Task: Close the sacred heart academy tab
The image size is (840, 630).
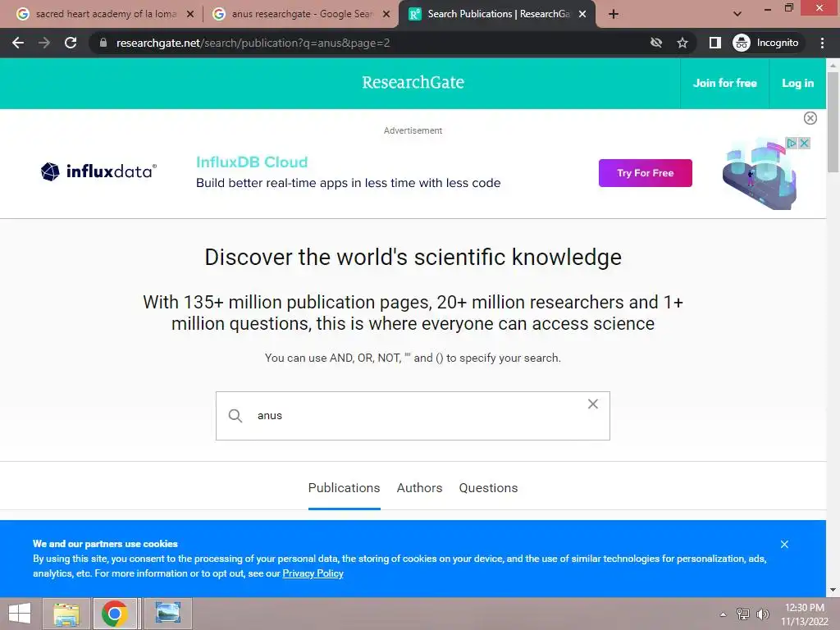Action: (189, 14)
